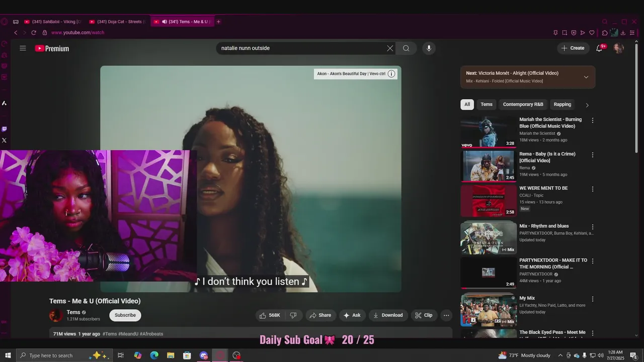
Task: Open the Tems channel name link
Action: pos(73,312)
